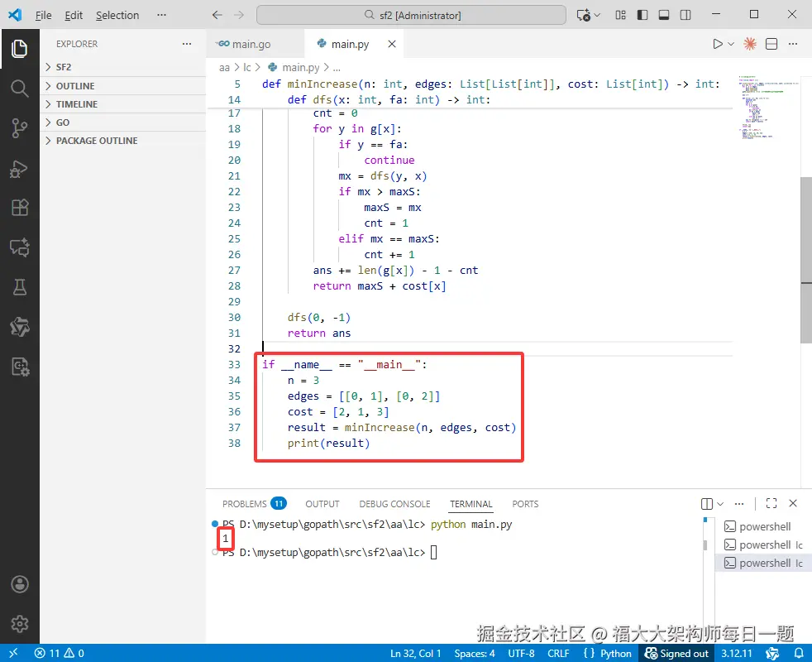812x662 pixels.
Task: Toggle Primary Side Bar visibility
Action: (642, 15)
